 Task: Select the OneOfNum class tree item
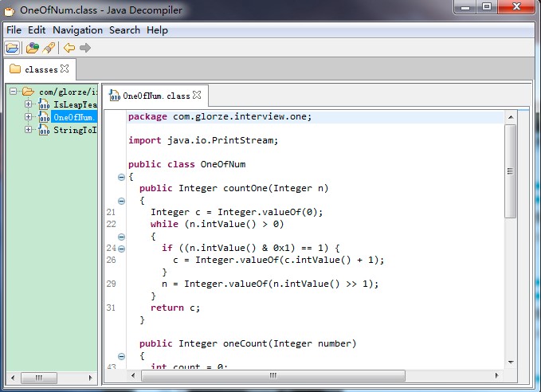click(73, 117)
